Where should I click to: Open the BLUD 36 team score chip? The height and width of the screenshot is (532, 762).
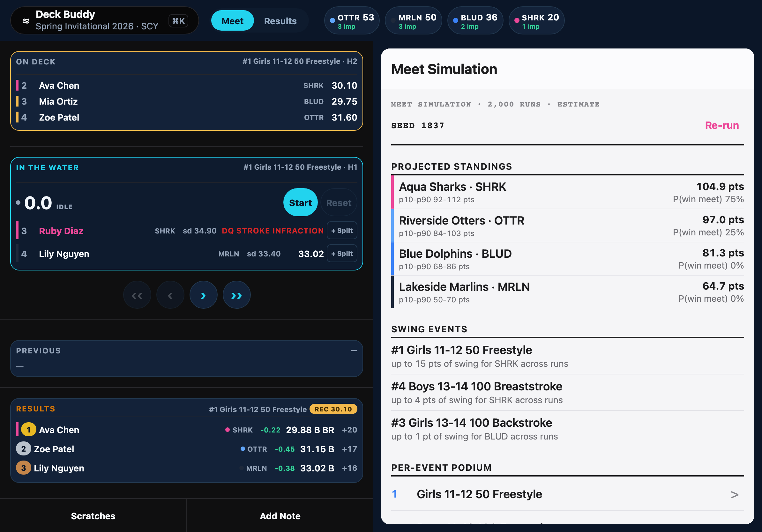tap(475, 21)
